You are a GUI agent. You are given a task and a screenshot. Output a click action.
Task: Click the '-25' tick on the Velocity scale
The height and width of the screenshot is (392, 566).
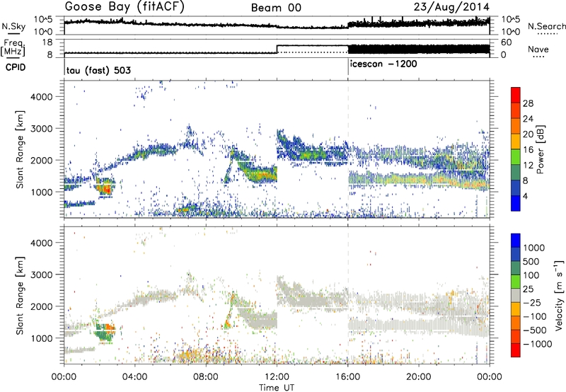point(532,302)
